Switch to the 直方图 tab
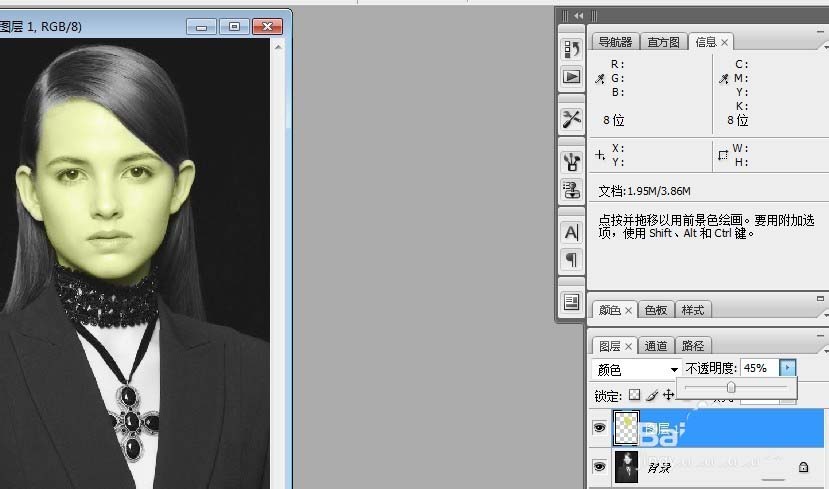Screen dimensions: 829x489 coord(664,42)
